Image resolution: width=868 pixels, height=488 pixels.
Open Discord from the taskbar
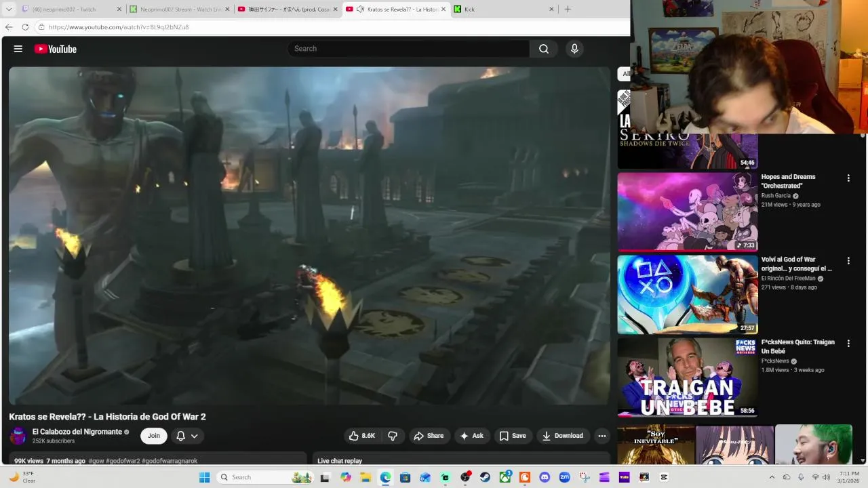pyautogui.click(x=544, y=477)
